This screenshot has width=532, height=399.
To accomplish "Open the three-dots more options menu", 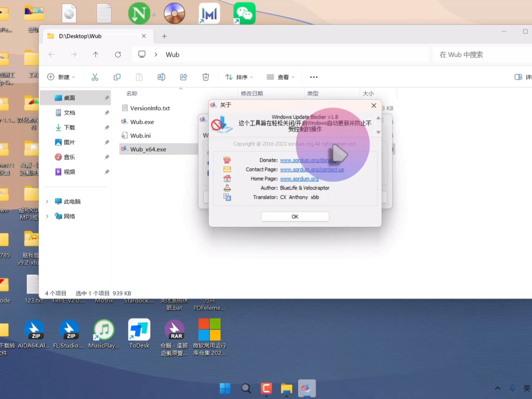I will 314,77.
